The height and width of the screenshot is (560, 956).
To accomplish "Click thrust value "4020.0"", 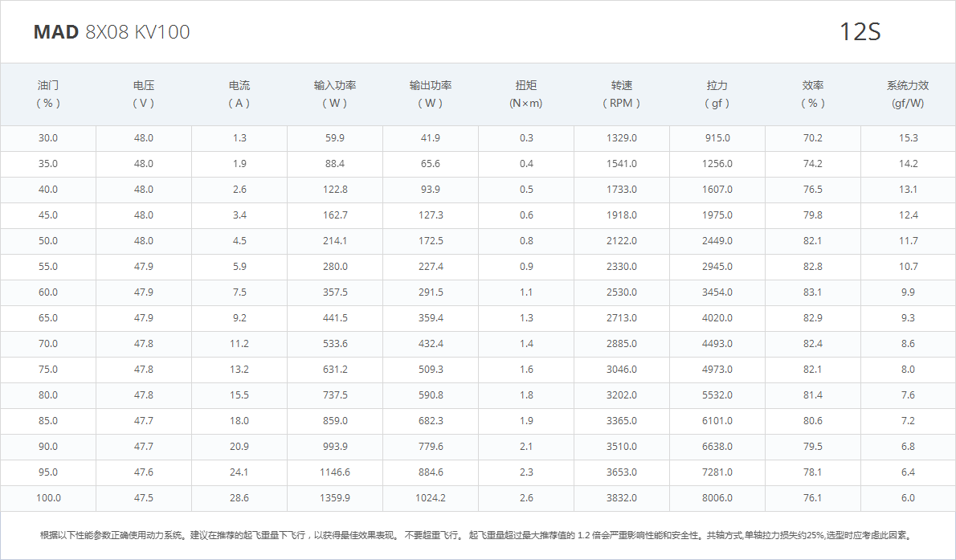I will click(717, 318).
